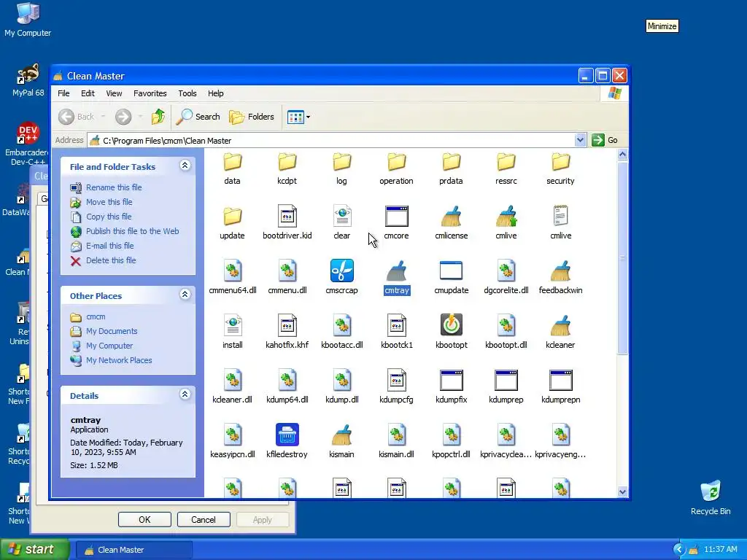Click Rename this file link
Image resolution: width=747 pixels, height=560 pixels.
coord(114,187)
